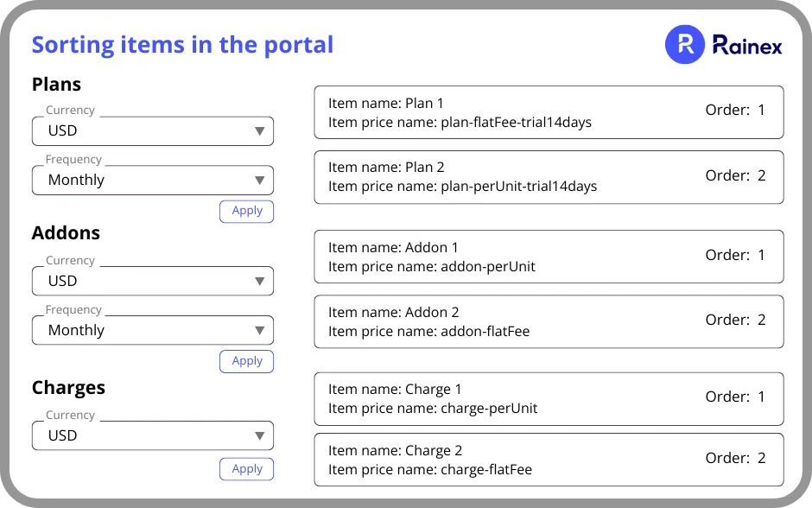Screen dimensions: 812x508
Task: Click the Order 2 value of Charge 2
Action: point(761,458)
